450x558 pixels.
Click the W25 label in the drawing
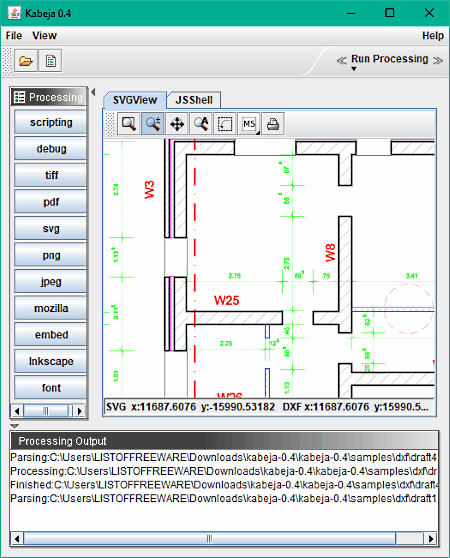click(x=227, y=300)
